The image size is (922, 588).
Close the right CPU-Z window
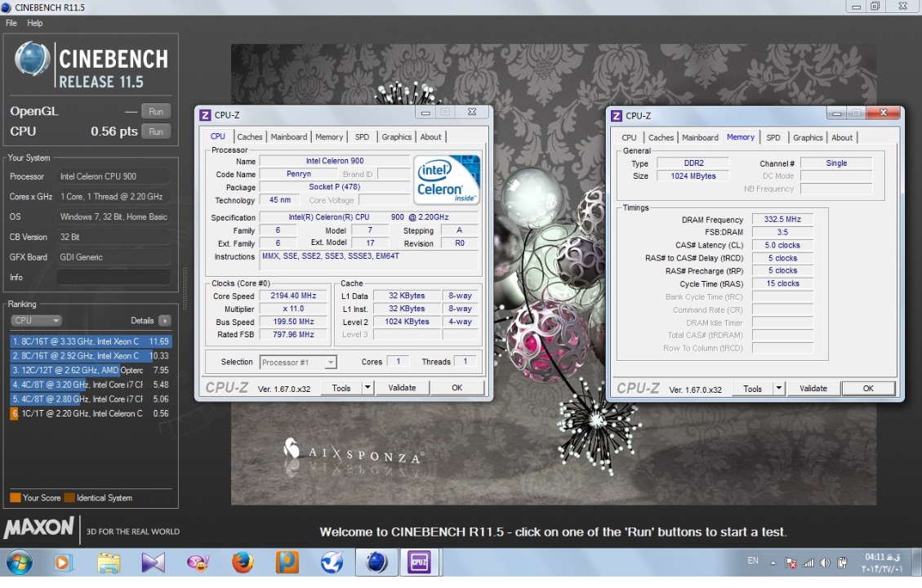883,113
